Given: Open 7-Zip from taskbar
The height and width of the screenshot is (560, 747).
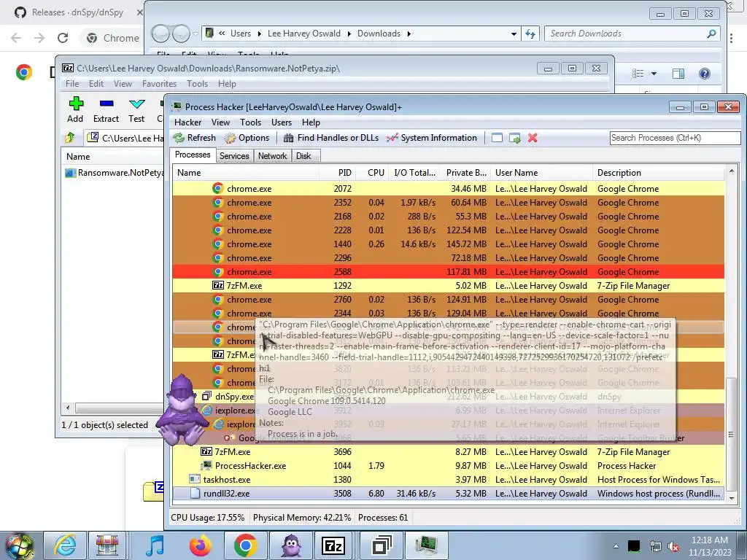Looking at the screenshot, I should coord(333,545).
